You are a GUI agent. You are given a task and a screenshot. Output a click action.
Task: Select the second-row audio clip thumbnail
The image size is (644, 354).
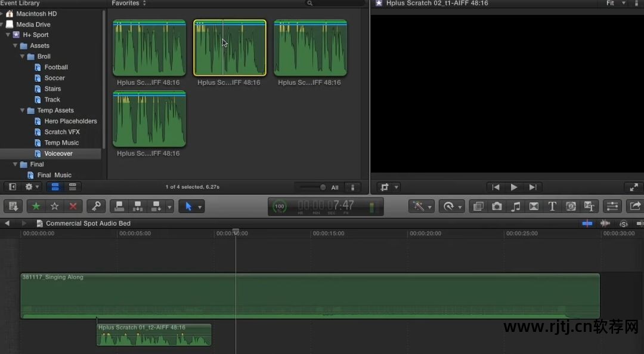click(x=149, y=119)
